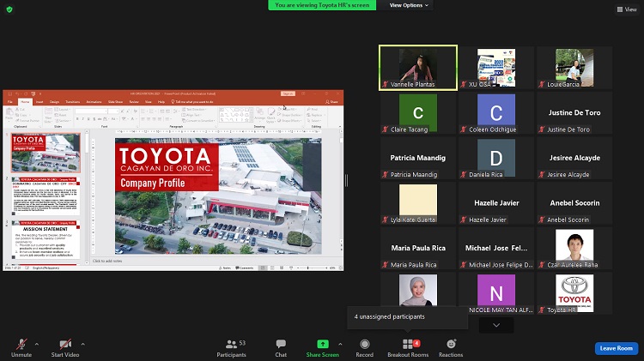Toggle Underline in PowerPoint Font group
The width and height of the screenshot is (644, 361).
(x=88, y=119)
